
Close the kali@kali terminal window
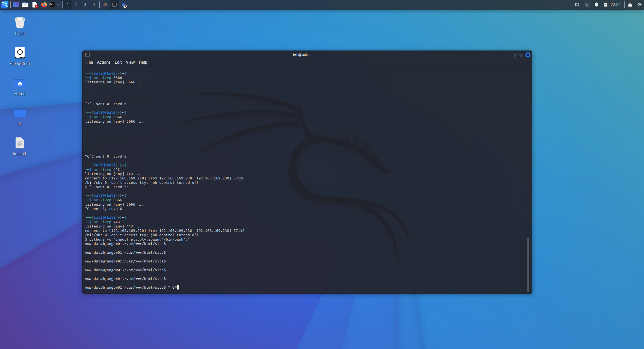[x=528, y=55]
